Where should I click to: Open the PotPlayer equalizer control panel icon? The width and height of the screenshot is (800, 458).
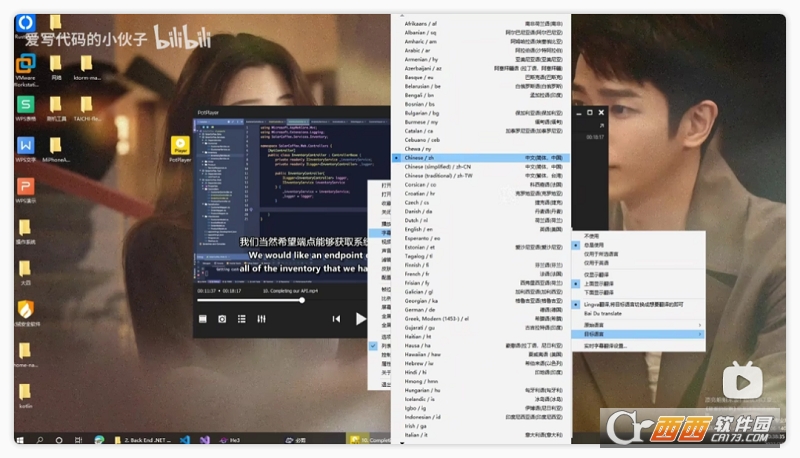pyautogui.click(x=261, y=319)
